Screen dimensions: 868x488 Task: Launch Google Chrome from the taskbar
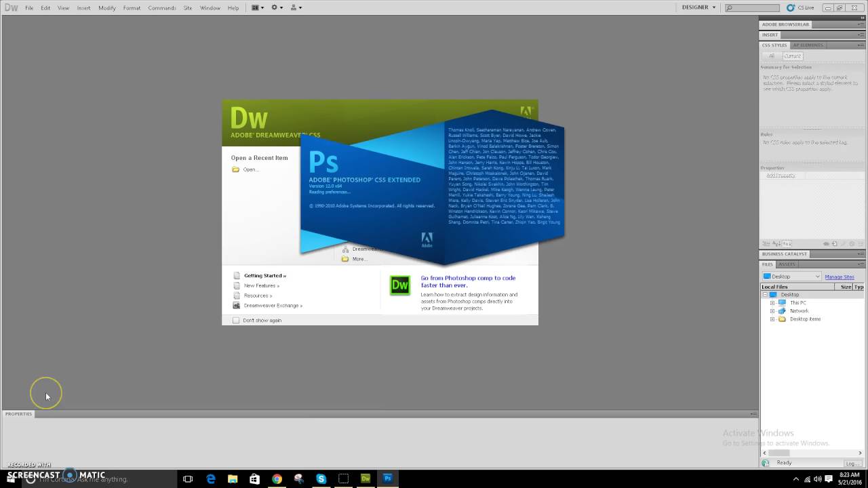click(277, 479)
